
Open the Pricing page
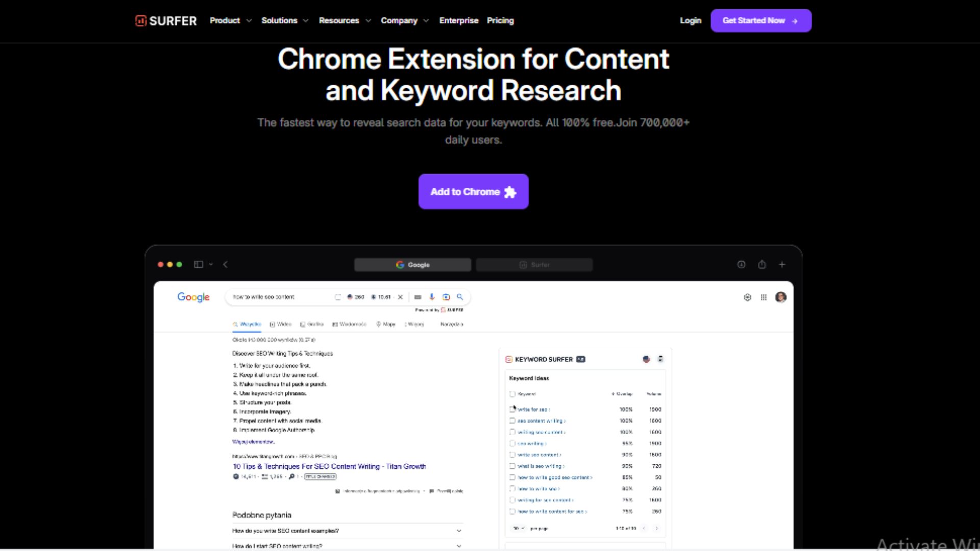[x=500, y=20]
